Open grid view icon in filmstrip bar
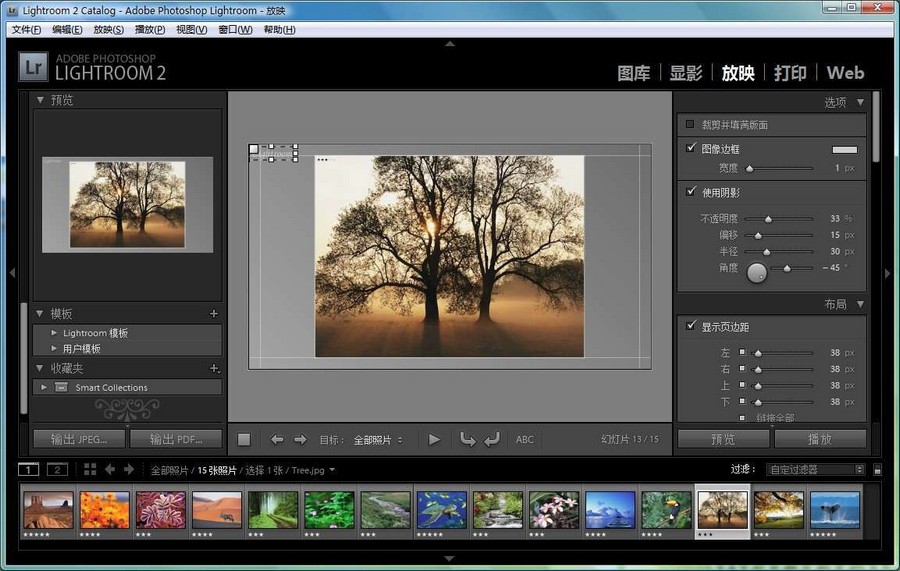The width and height of the screenshot is (900, 571). (90, 469)
